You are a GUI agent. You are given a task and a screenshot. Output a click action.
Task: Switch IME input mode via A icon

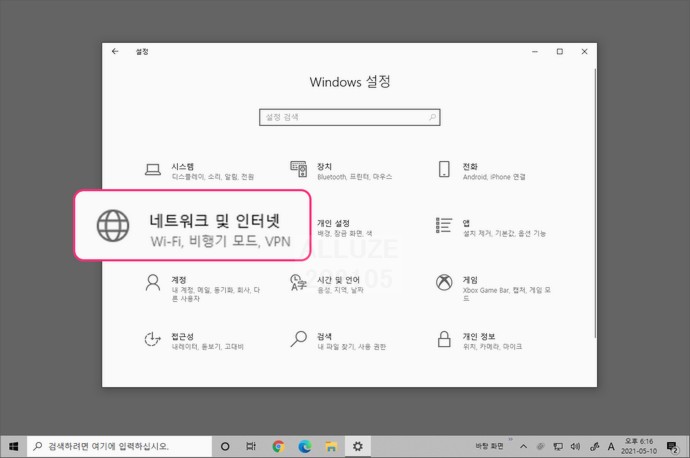click(611, 447)
